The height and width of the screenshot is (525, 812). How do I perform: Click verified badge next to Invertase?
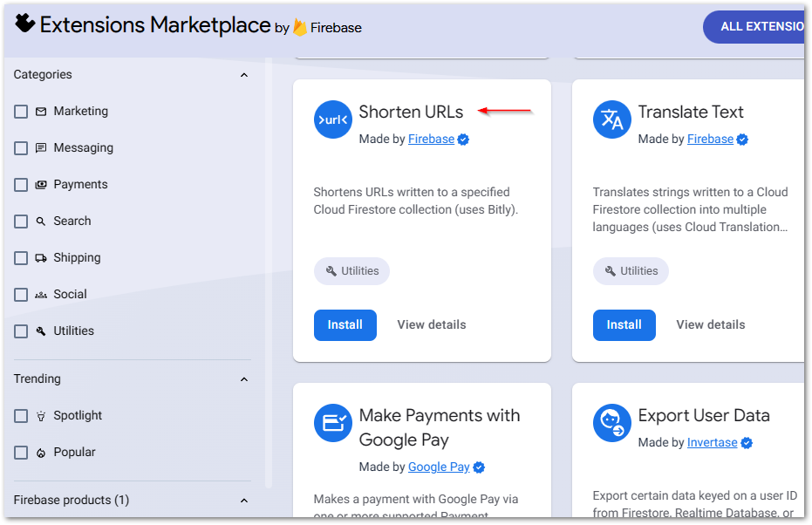(x=747, y=443)
